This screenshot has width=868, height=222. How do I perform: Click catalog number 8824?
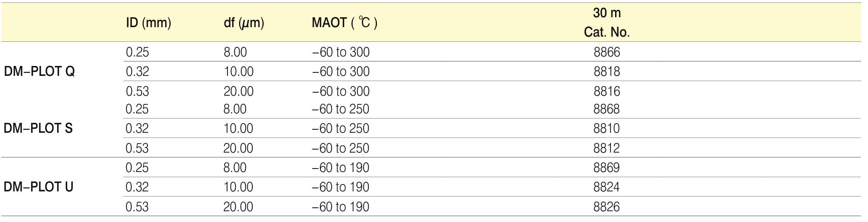point(606,187)
